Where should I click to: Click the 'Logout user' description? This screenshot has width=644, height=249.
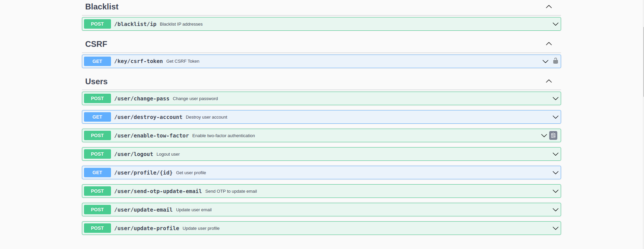tap(168, 154)
